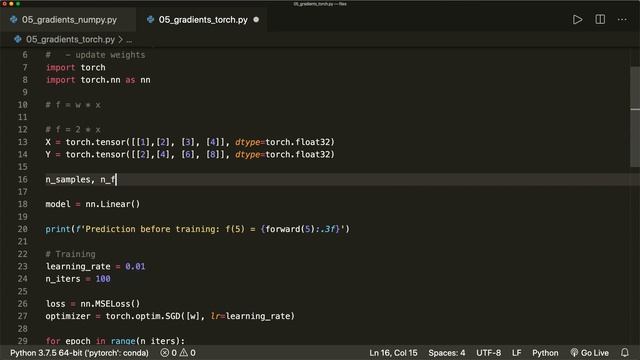This screenshot has width=640, height=360.
Task: Select language mode Python in status bar
Action: point(545,353)
